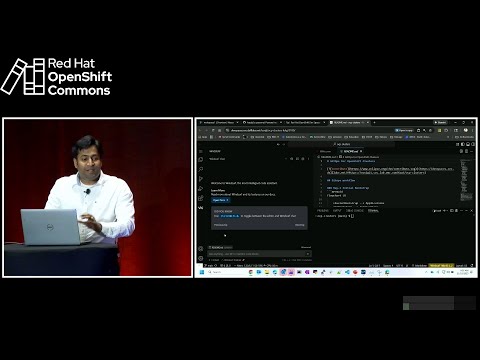Click the language mode in the status bar
The width and height of the screenshot is (480, 360).
(x=421, y=266)
